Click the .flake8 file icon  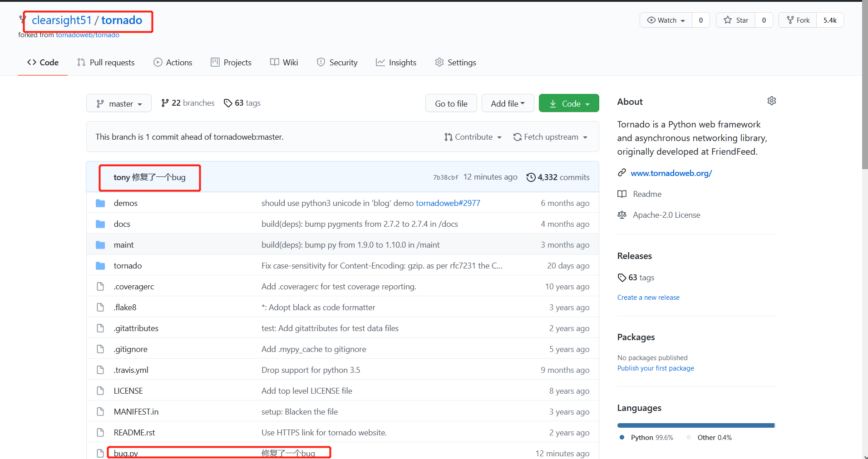tap(100, 308)
